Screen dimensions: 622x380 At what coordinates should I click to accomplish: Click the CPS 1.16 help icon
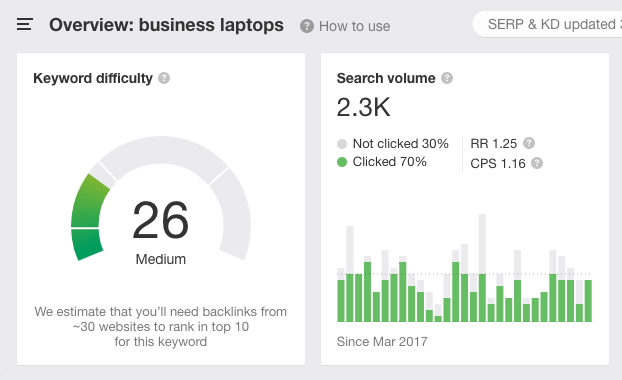(537, 163)
